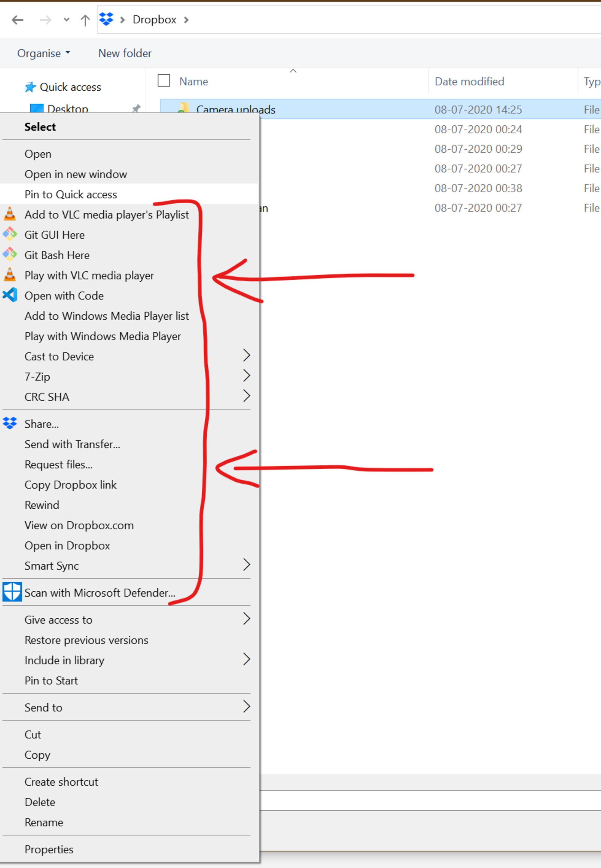Expand chevron after Dropbox breadcrumb
Image resolution: width=601 pixels, height=868 pixels.
point(186,20)
